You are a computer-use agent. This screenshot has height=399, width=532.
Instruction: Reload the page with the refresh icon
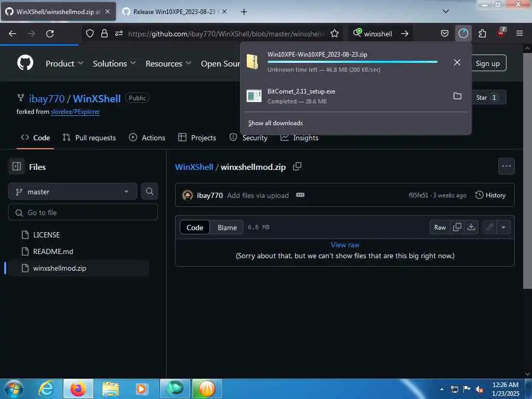tap(50, 34)
